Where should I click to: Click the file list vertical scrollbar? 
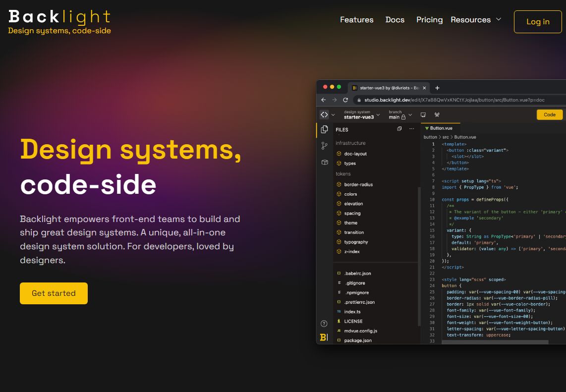tap(419, 256)
